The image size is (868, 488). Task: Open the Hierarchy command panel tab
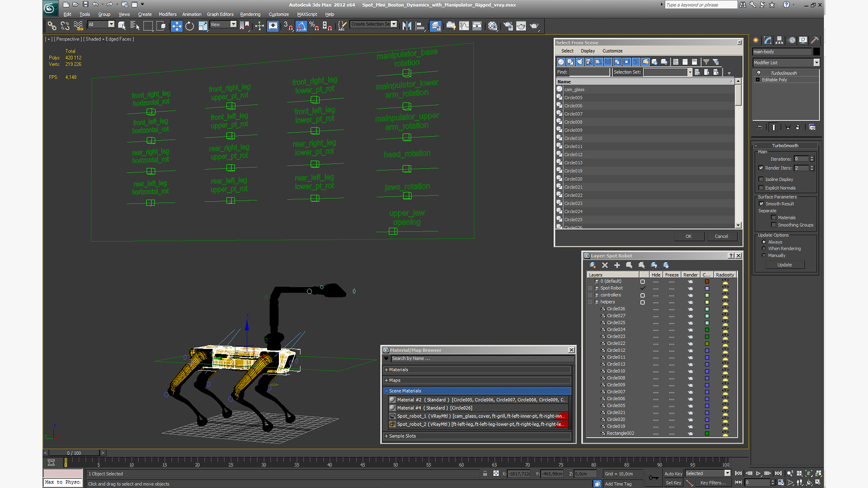click(x=779, y=40)
